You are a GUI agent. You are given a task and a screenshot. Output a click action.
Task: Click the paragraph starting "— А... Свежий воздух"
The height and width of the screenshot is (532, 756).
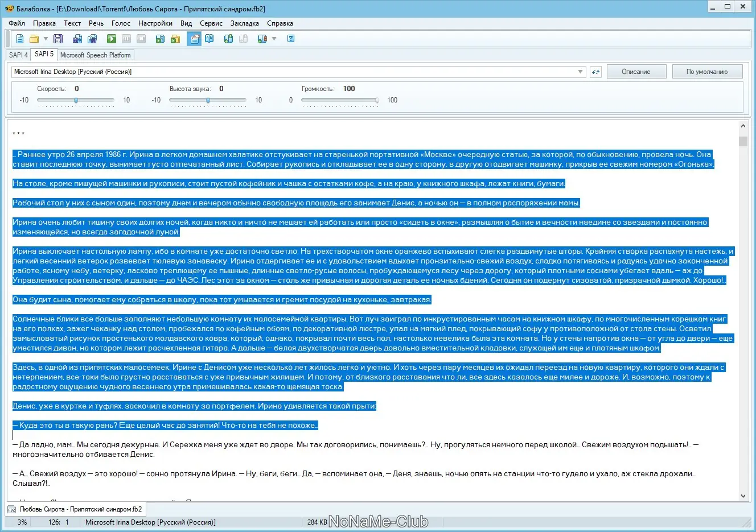(354, 479)
